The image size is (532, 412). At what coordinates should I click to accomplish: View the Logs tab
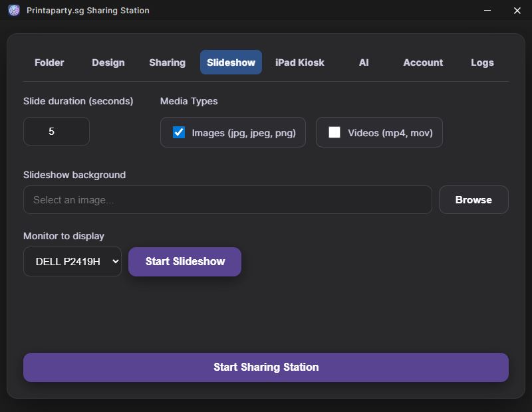482,62
